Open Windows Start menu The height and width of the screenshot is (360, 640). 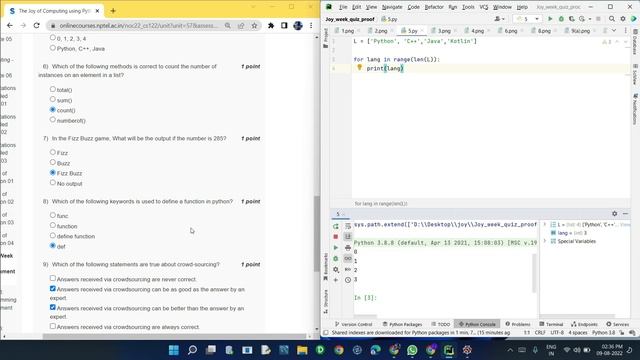[x=173, y=350]
